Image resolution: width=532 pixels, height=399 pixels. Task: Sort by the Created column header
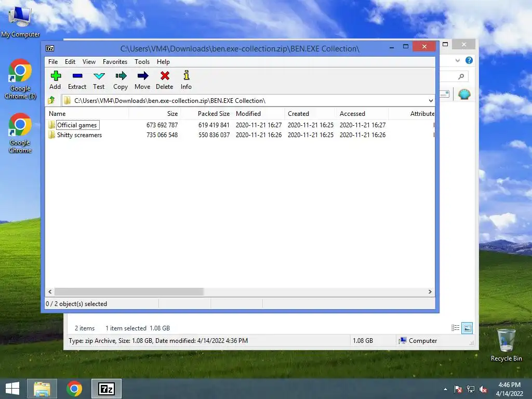click(311, 114)
